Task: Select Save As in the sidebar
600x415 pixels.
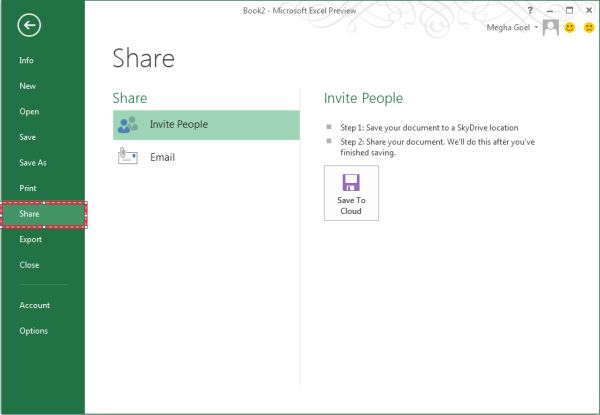Action: pos(33,163)
